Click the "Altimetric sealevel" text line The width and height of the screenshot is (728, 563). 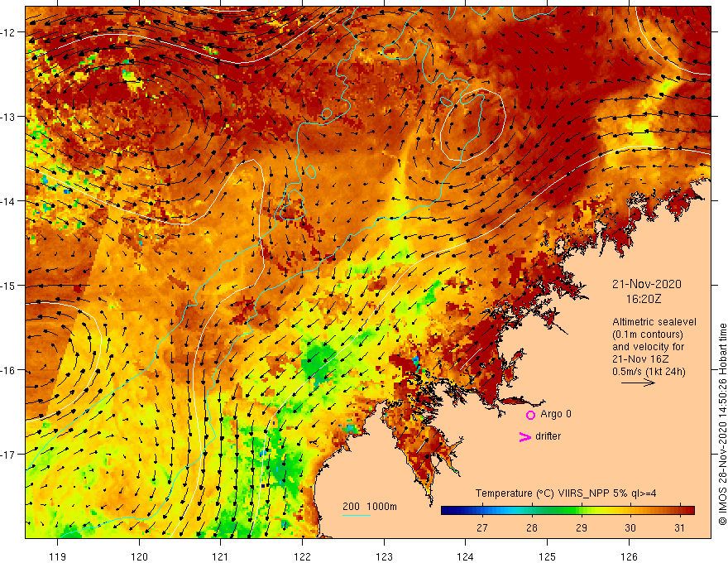(654, 322)
